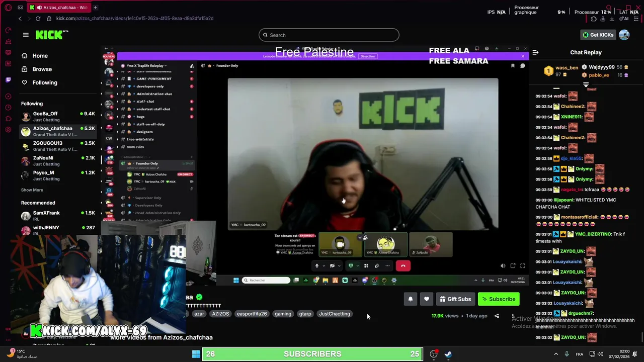Select the azar tag
Screen dimensions: 644x362
click(199, 314)
